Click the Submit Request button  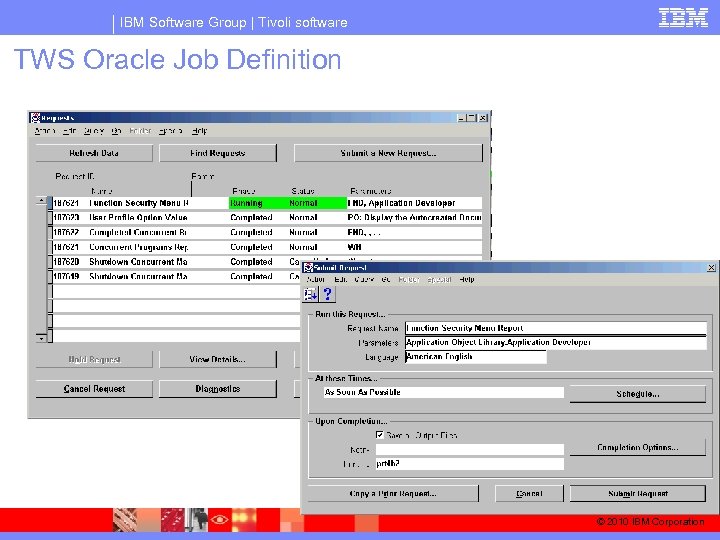click(638, 494)
